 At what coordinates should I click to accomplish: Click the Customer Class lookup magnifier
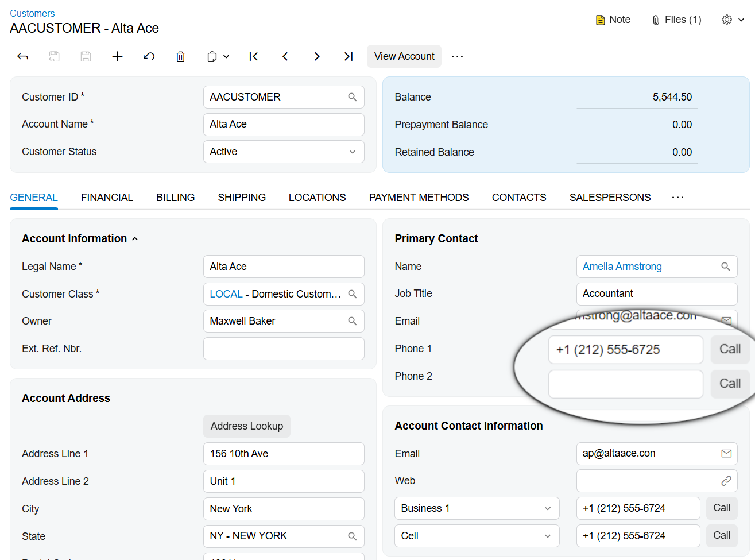(x=353, y=294)
